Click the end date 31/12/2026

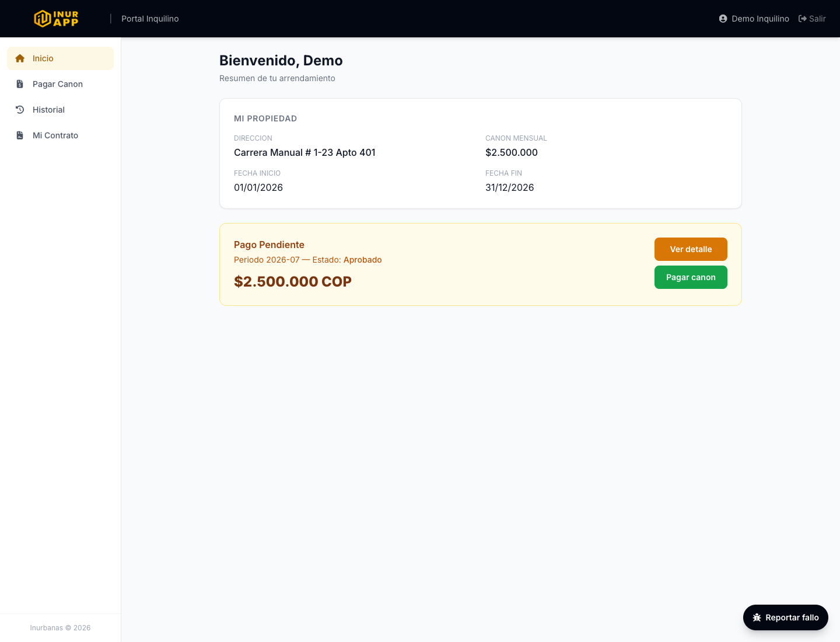tap(510, 187)
